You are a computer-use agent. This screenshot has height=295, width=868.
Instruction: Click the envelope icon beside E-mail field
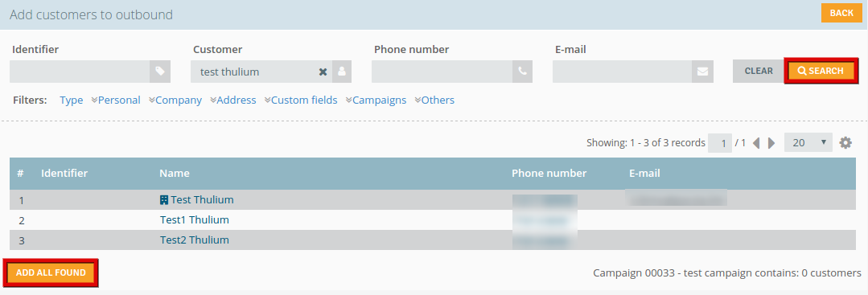pyautogui.click(x=702, y=72)
